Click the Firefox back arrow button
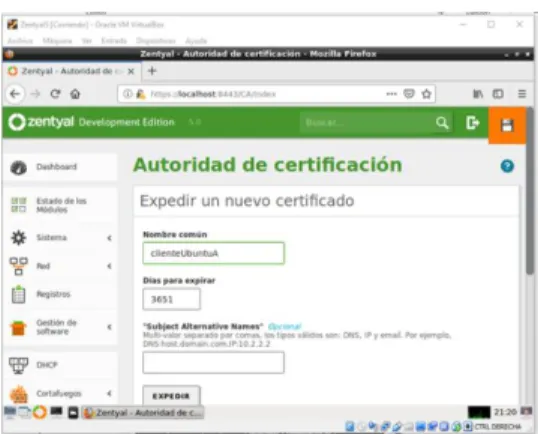The width and height of the screenshot is (538, 434). pos(15,94)
